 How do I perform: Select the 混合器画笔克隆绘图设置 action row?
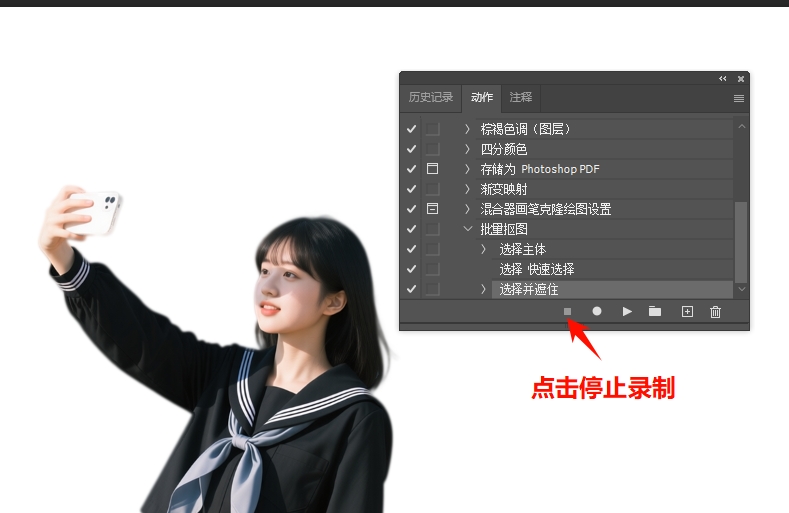tap(604, 209)
